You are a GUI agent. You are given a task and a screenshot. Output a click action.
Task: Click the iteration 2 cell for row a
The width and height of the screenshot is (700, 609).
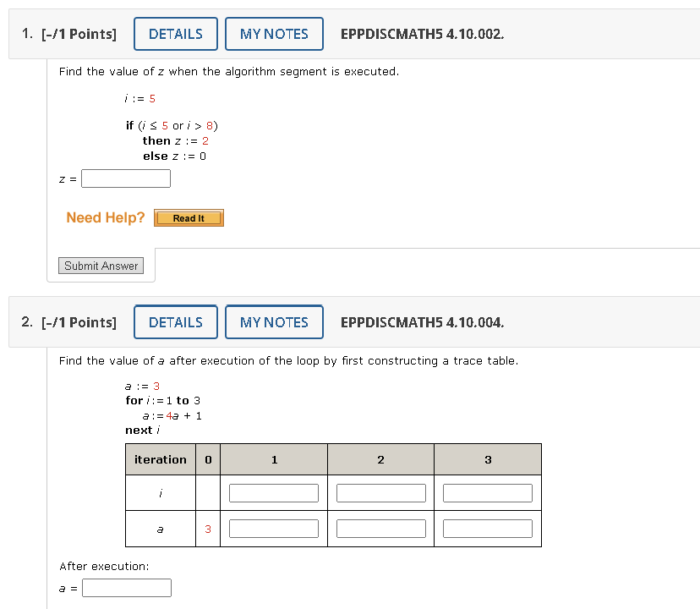[x=380, y=528]
